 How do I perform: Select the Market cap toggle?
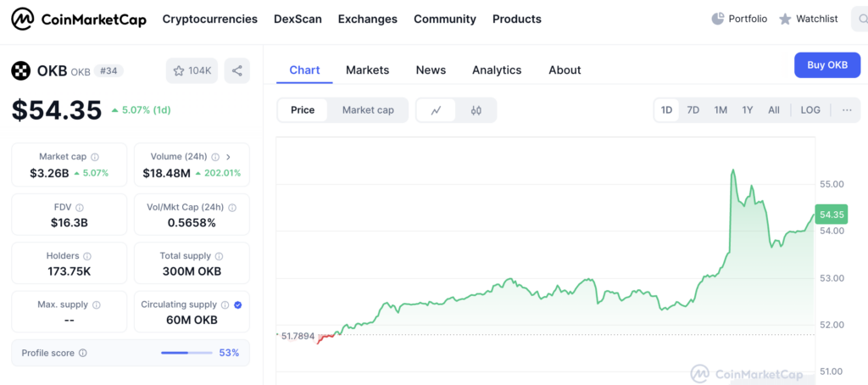pos(368,110)
